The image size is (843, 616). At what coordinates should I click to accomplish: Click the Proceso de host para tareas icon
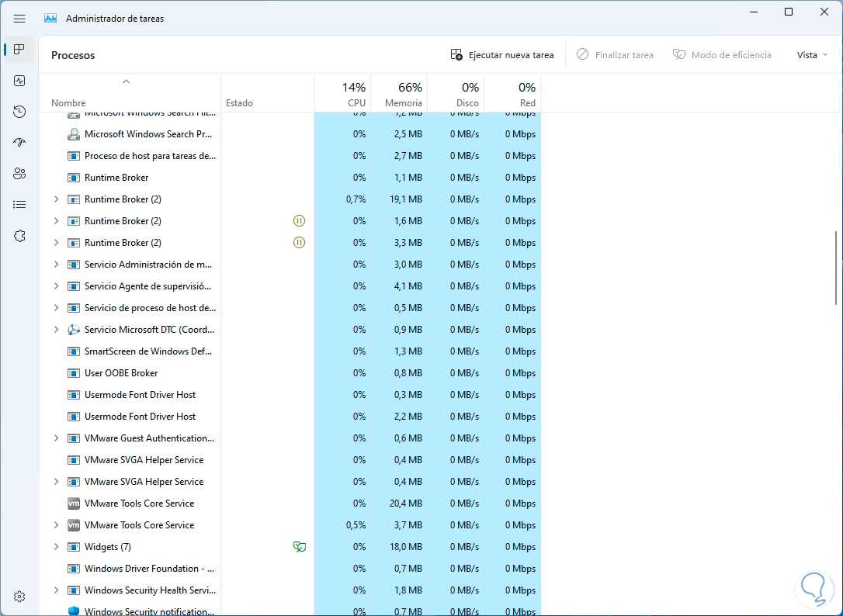coord(74,156)
